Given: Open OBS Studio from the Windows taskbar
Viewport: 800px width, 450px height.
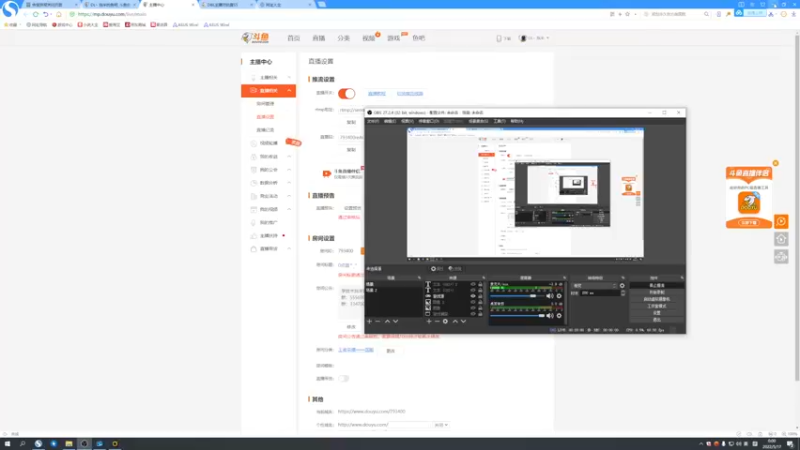Looking at the screenshot, I should pyautogui.click(x=84, y=444).
